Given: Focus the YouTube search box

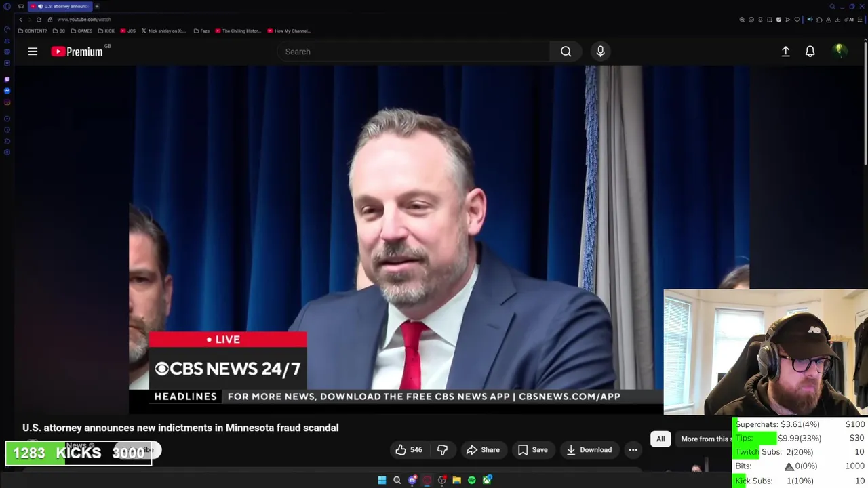Looking at the screenshot, I should 414,52.
